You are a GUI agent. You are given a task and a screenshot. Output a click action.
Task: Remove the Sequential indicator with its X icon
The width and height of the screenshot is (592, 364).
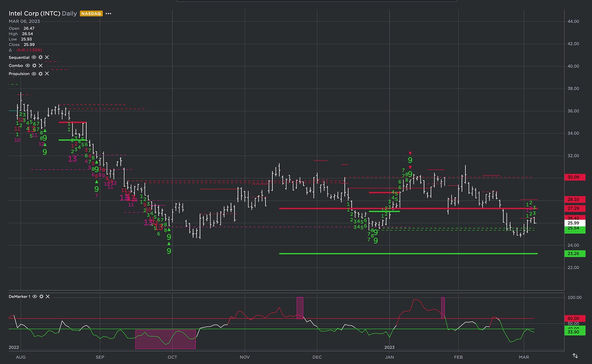(47, 57)
